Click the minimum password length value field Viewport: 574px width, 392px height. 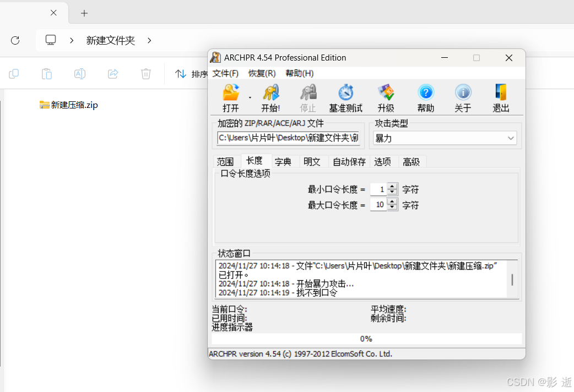pos(379,189)
